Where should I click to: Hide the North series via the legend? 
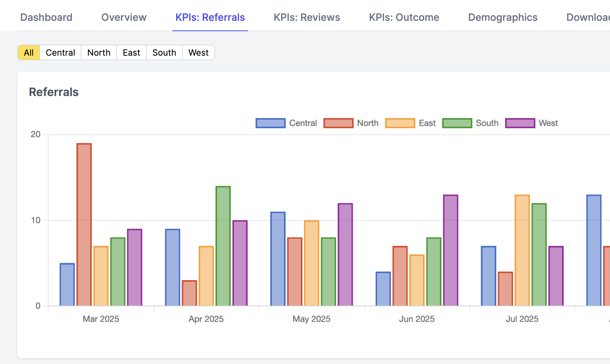pyautogui.click(x=351, y=123)
